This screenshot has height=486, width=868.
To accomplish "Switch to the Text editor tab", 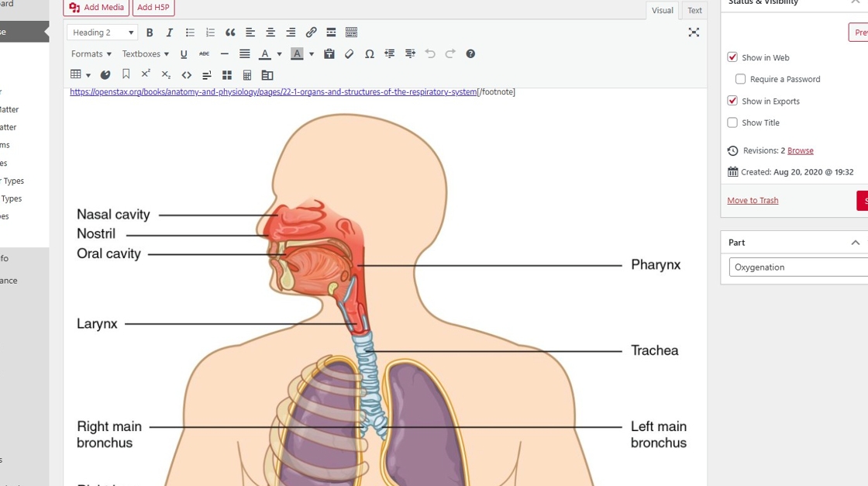I will pyautogui.click(x=694, y=10).
